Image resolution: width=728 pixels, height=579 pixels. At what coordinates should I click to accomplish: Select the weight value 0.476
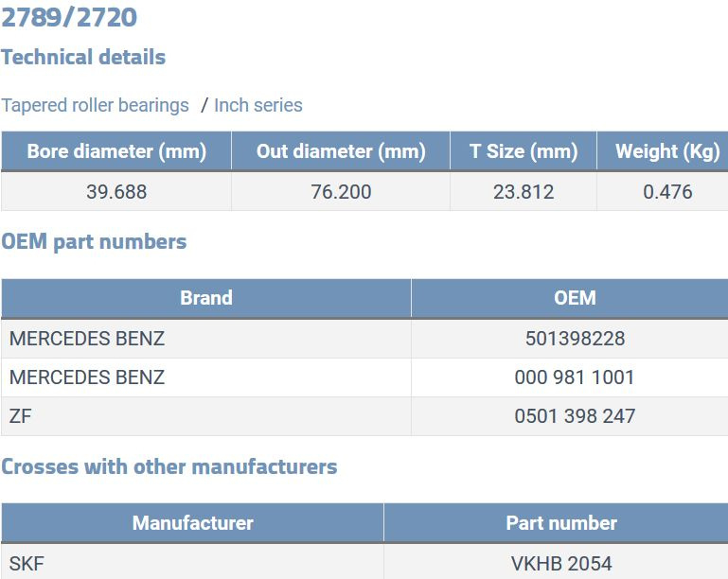tap(667, 192)
